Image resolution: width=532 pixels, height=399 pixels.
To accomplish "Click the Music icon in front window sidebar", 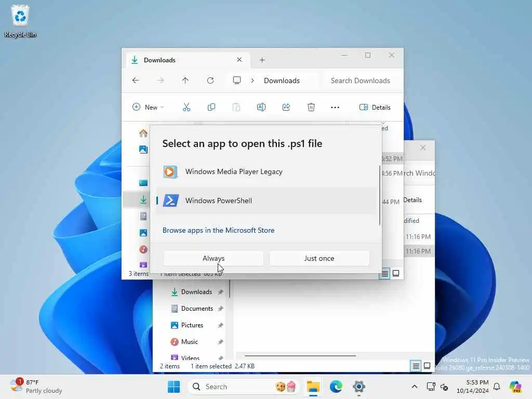I will coord(143,249).
